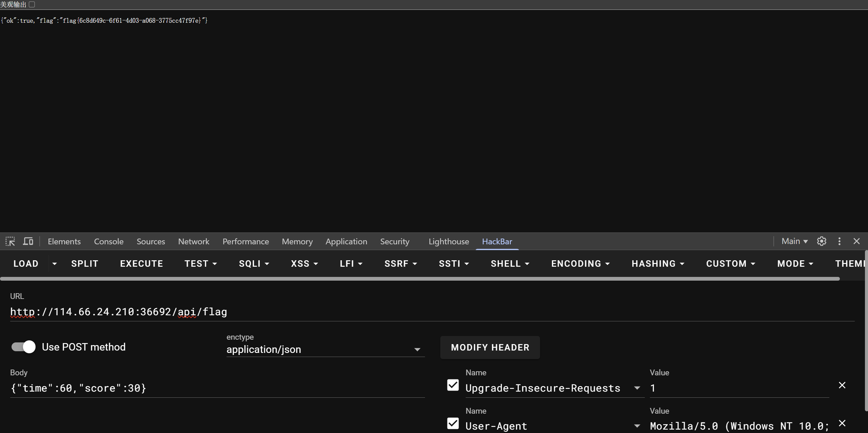Open the XSS dropdown menu
Screen dimensions: 868x433
[304, 264]
